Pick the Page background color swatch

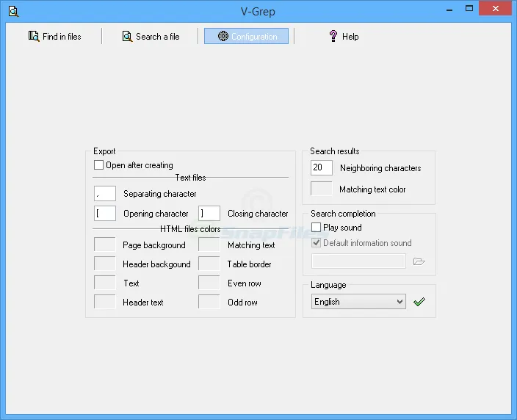(x=105, y=245)
